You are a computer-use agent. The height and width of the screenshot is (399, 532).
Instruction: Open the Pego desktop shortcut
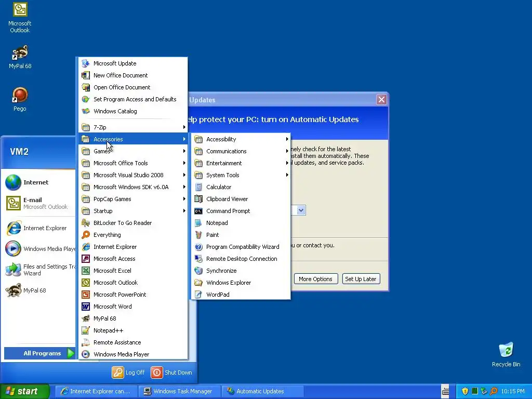tap(20, 99)
